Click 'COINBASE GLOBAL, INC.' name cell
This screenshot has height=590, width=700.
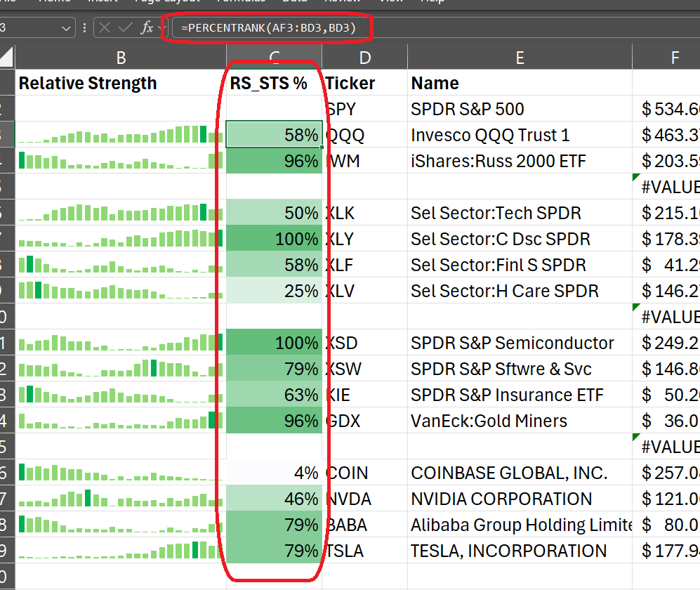coord(520,473)
